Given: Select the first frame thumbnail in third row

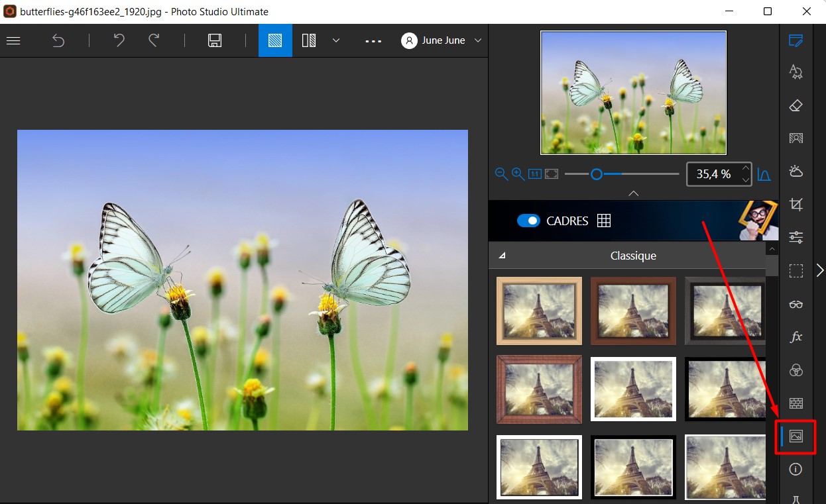Looking at the screenshot, I should (540, 467).
